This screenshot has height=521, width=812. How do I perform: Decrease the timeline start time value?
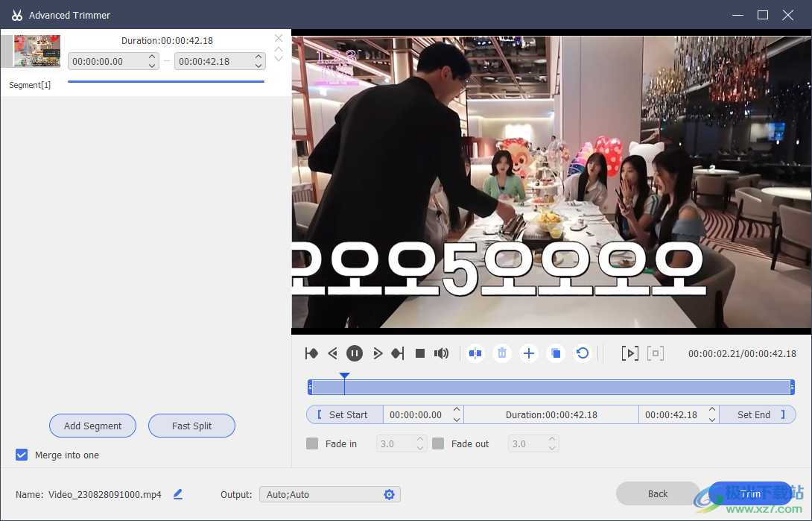457,420
